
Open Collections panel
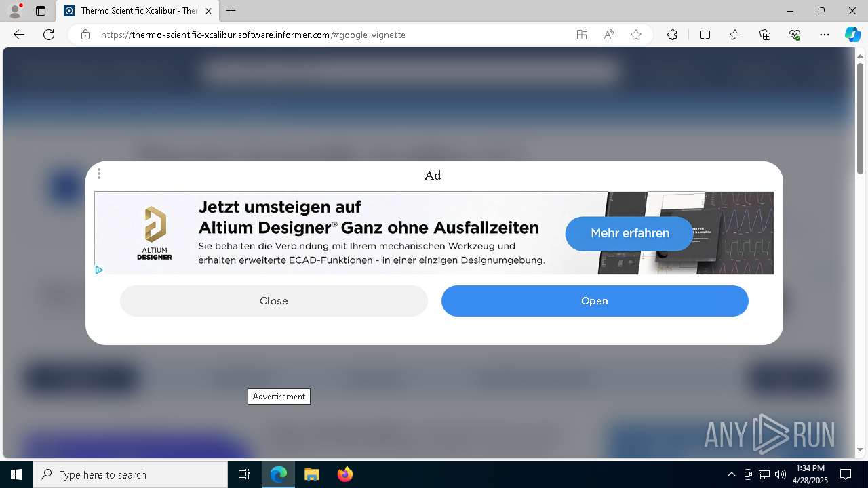[765, 35]
